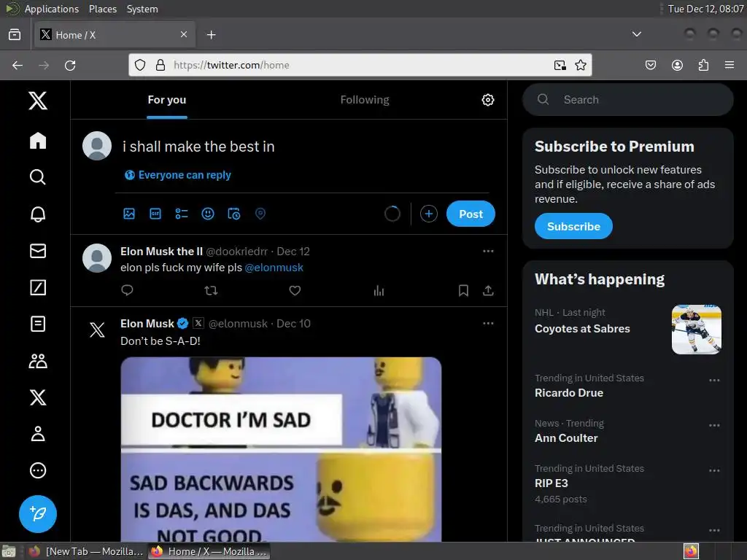Open options for Ricardo Drue trend
747x560 pixels.
coord(714,380)
